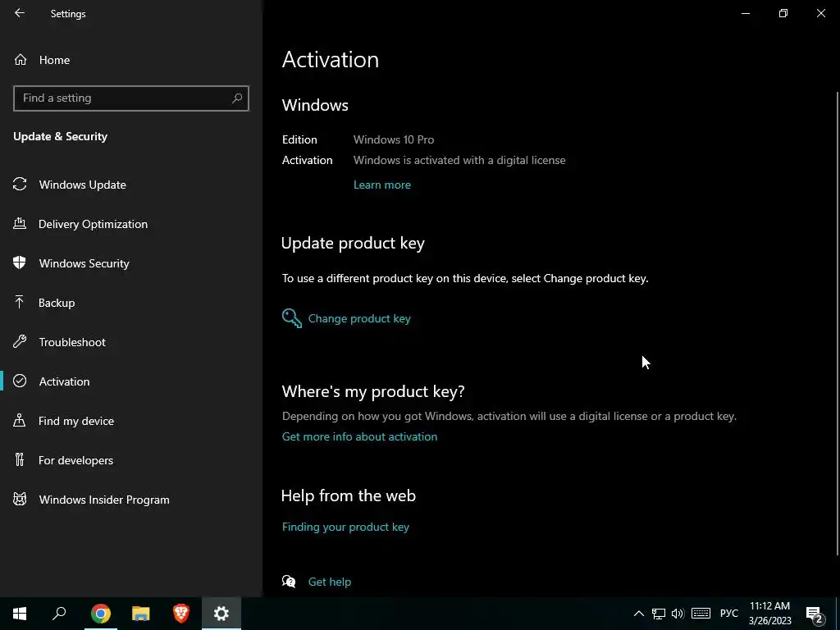Launch Brave browser from the taskbar
The image size is (840, 630).
point(181,614)
